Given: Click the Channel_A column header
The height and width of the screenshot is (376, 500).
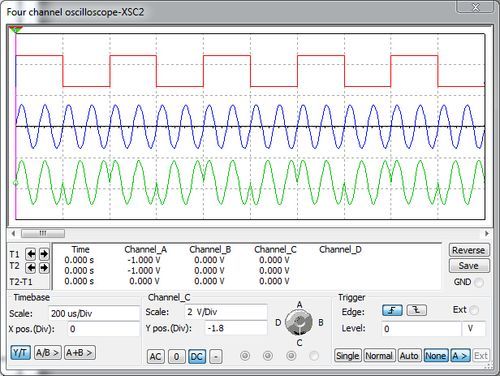Looking at the screenshot, I should point(145,249).
